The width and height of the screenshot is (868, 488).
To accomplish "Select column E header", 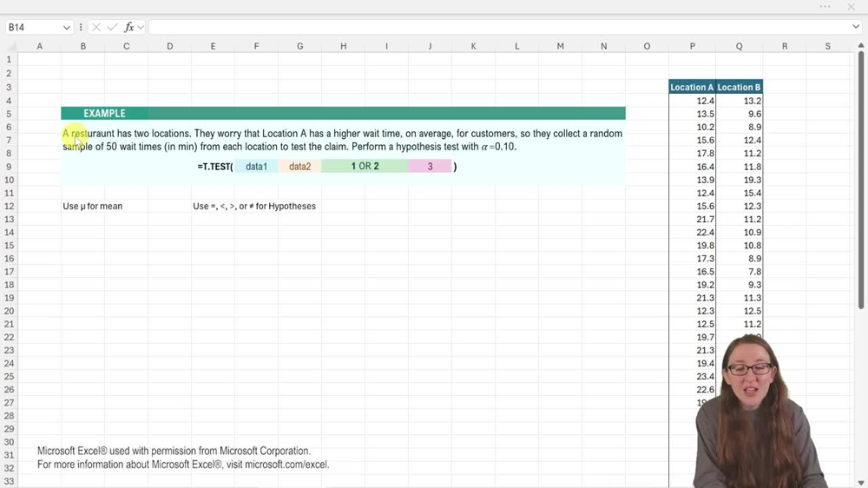I will [214, 47].
